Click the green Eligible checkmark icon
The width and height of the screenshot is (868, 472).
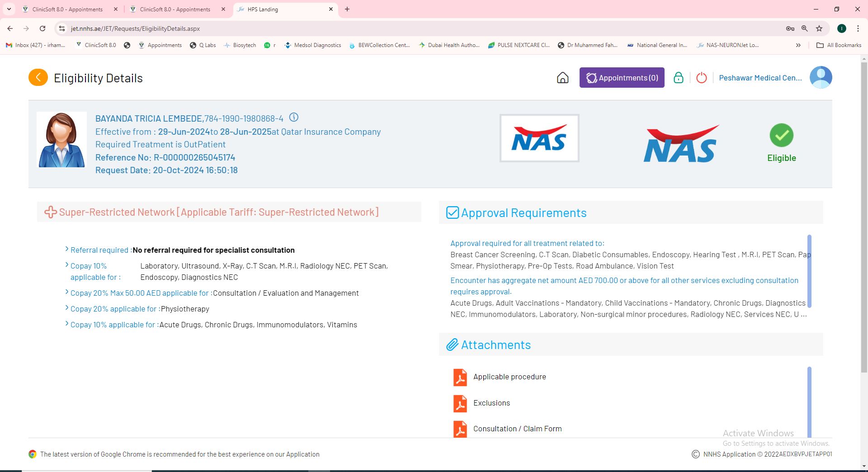point(781,135)
